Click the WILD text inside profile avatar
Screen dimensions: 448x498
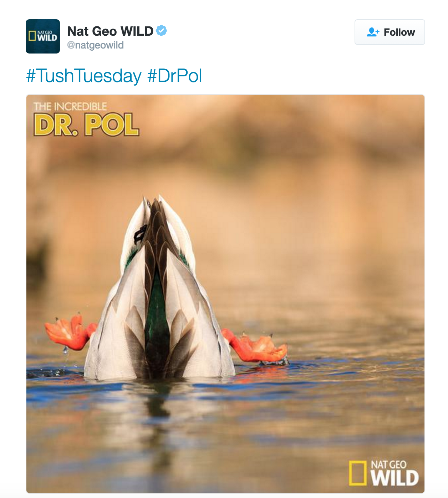tap(47, 38)
